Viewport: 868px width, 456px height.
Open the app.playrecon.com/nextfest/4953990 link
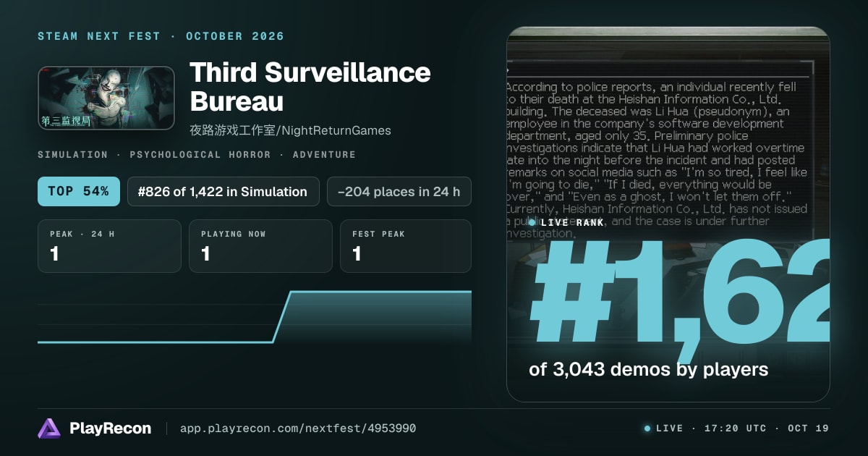(297, 428)
